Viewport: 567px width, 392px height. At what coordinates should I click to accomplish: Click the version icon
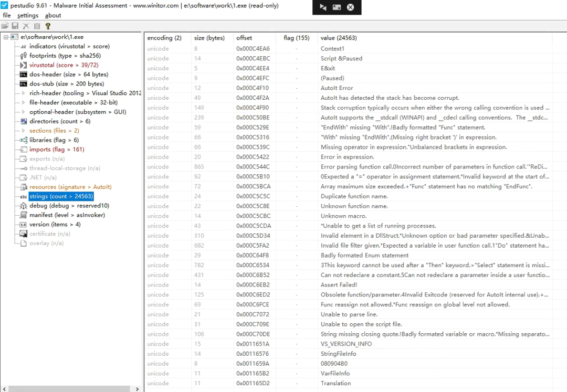pos(24,225)
